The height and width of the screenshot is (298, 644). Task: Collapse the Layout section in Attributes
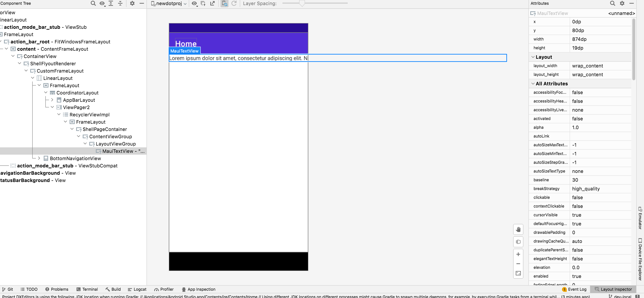tap(533, 57)
